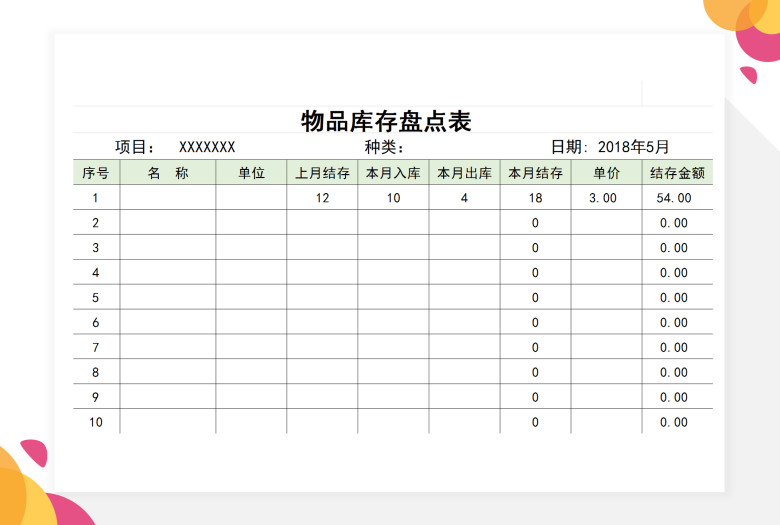The height and width of the screenshot is (525, 780).
Task: Select the 本月结存 0 in row 3
Action: 536,247
